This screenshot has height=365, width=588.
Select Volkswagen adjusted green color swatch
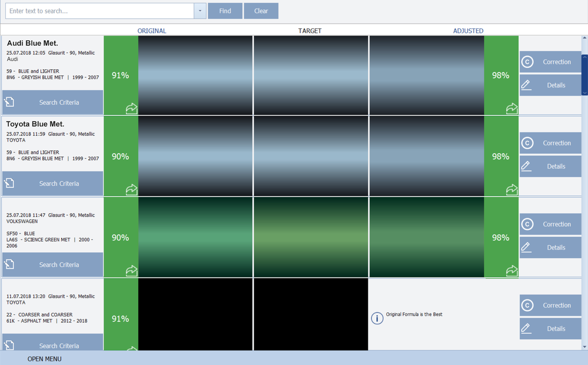[x=427, y=237]
